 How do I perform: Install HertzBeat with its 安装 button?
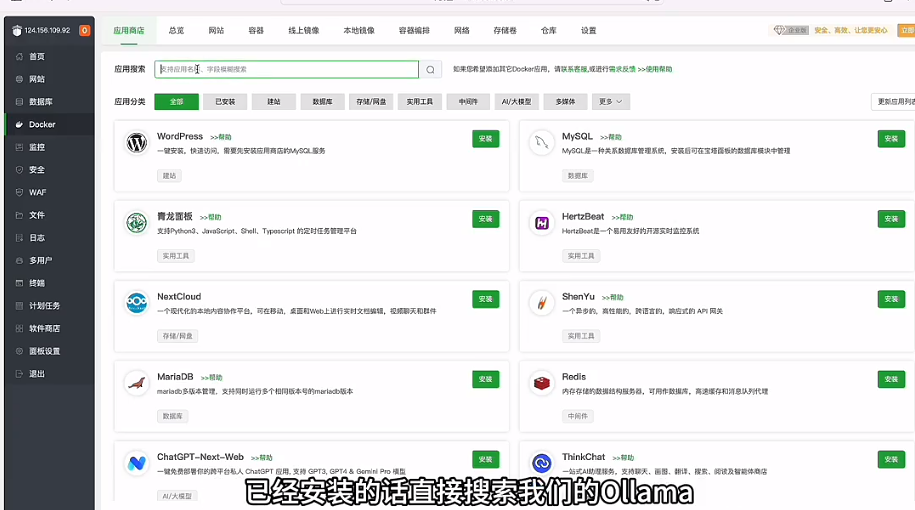(891, 219)
